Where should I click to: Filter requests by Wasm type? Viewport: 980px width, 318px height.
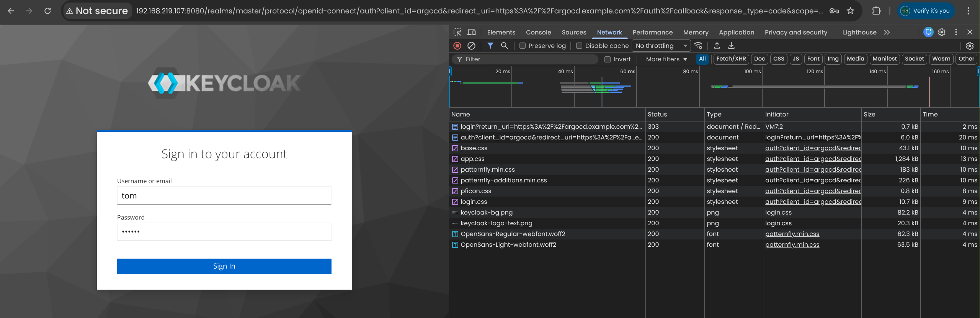point(941,59)
